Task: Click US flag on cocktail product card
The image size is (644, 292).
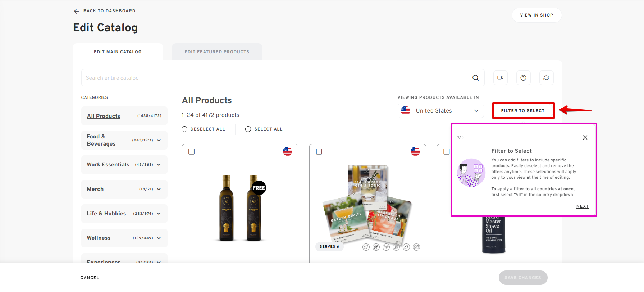Action: click(415, 151)
